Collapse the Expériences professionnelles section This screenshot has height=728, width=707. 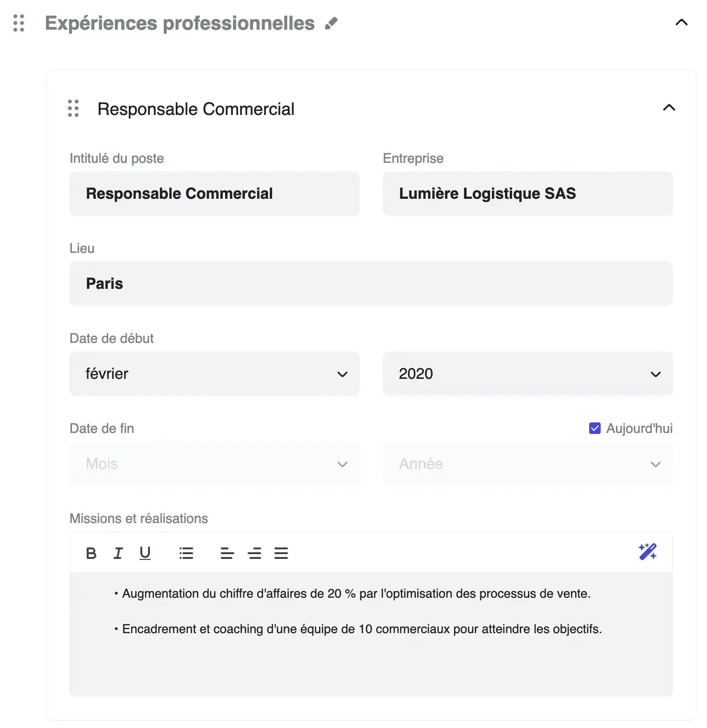pos(681,22)
